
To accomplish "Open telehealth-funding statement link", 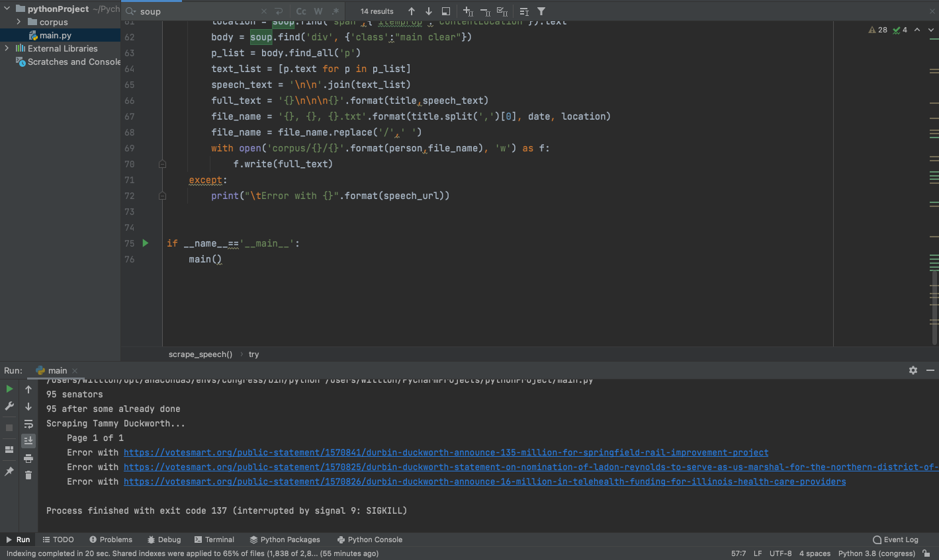I will (484, 482).
